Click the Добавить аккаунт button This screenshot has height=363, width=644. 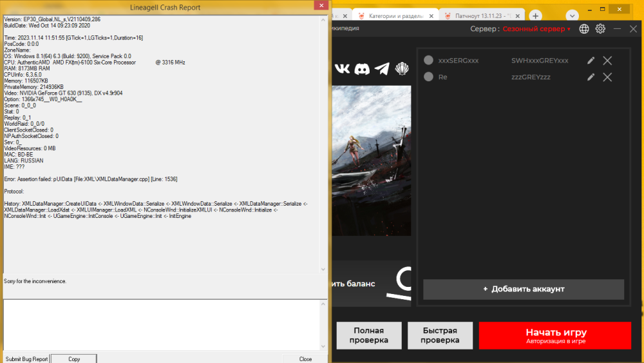coord(524,289)
